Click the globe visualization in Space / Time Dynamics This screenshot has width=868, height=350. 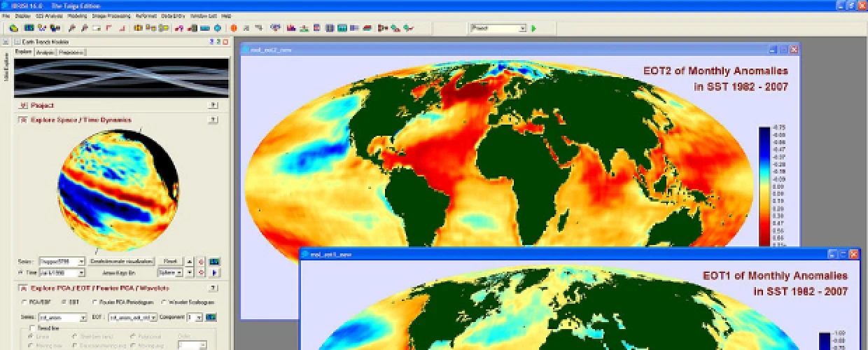click(118, 189)
